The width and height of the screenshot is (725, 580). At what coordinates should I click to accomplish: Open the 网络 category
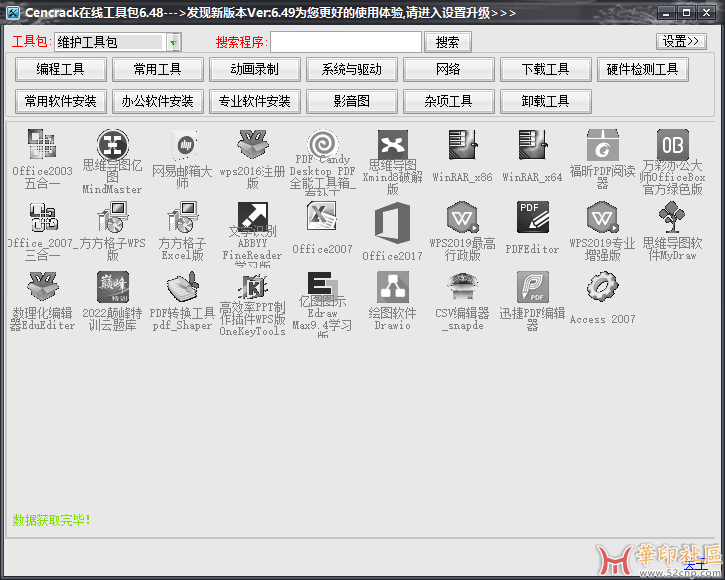point(449,69)
